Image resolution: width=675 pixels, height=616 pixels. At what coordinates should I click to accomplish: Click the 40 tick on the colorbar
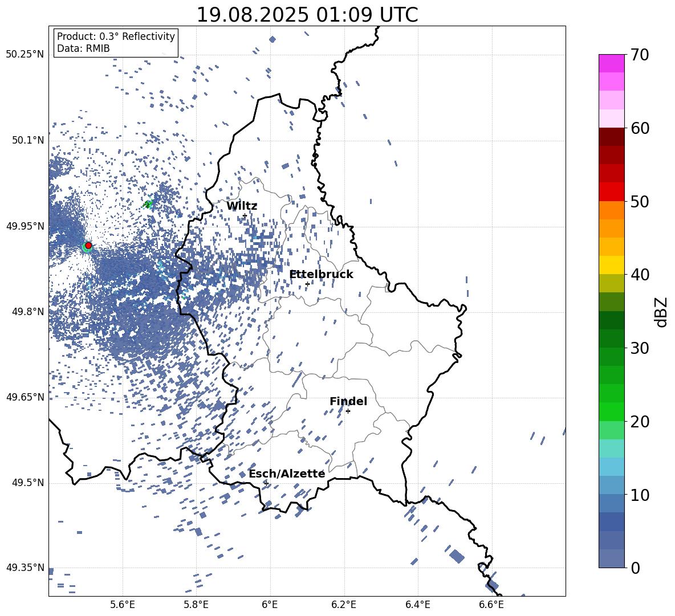(x=639, y=275)
